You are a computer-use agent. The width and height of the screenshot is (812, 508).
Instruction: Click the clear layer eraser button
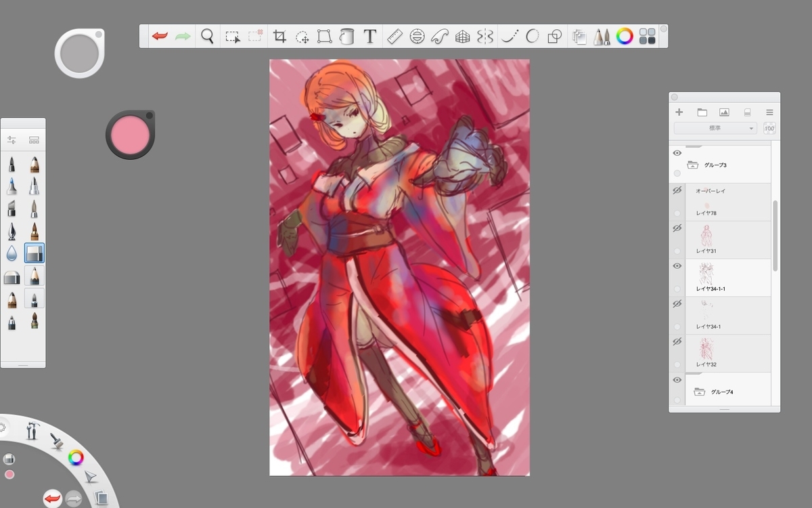(747, 112)
